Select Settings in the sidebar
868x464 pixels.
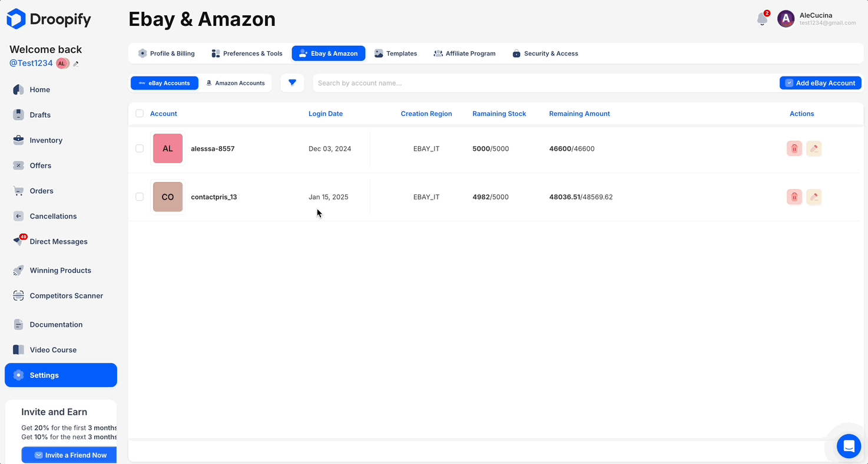click(x=61, y=375)
